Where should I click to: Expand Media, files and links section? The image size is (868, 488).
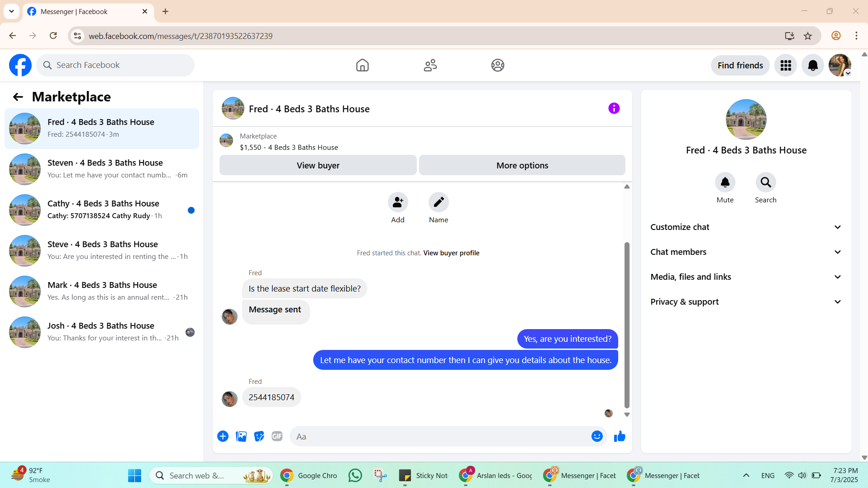pos(746,277)
